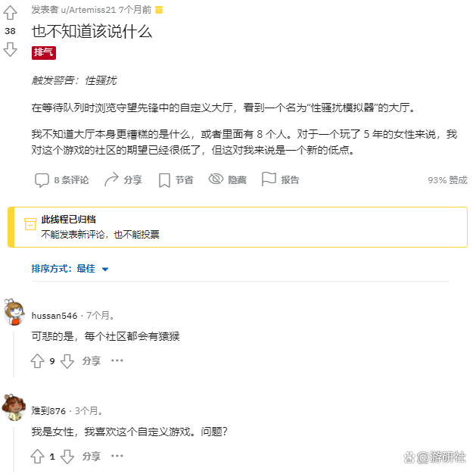The image size is (476, 474).
Task: Open more options on hussan546's comment
Action: pyautogui.click(x=117, y=361)
